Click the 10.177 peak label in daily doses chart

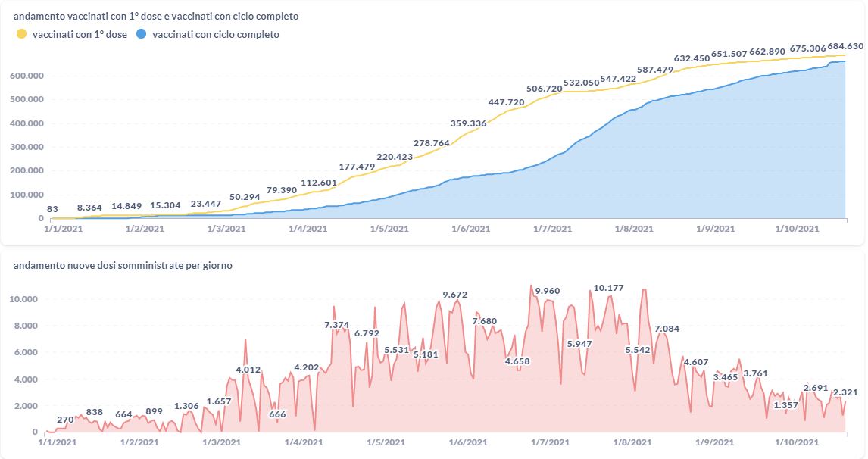click(609, 288)
